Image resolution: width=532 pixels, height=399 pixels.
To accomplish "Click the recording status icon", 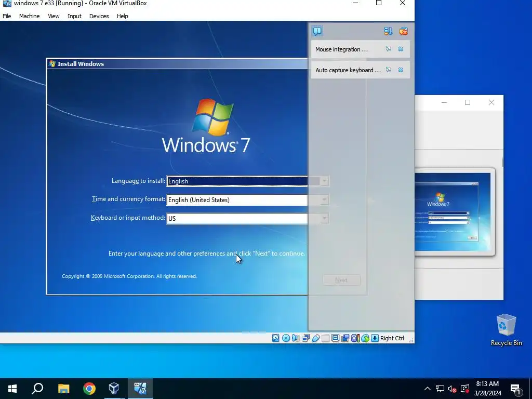I will 345,338.
